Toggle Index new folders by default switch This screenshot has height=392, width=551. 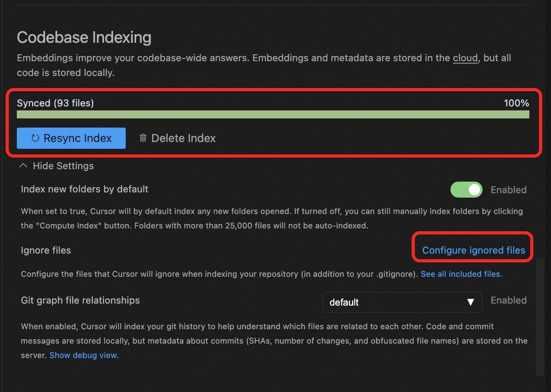[467, 190]
